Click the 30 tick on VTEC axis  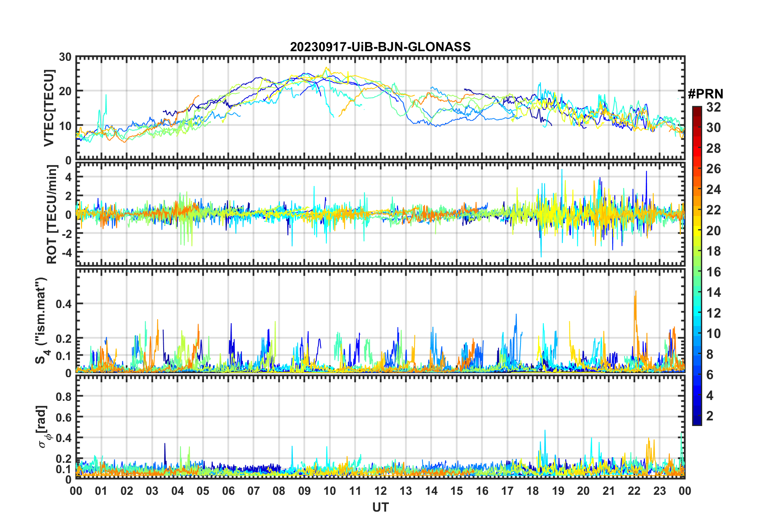pyautogui.click(x=65, y=57)
